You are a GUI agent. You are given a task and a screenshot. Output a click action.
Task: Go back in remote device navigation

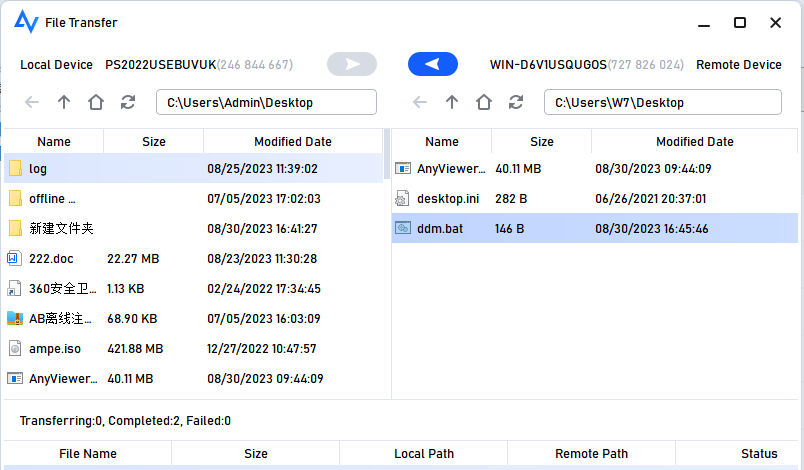[x=420, y=102]
